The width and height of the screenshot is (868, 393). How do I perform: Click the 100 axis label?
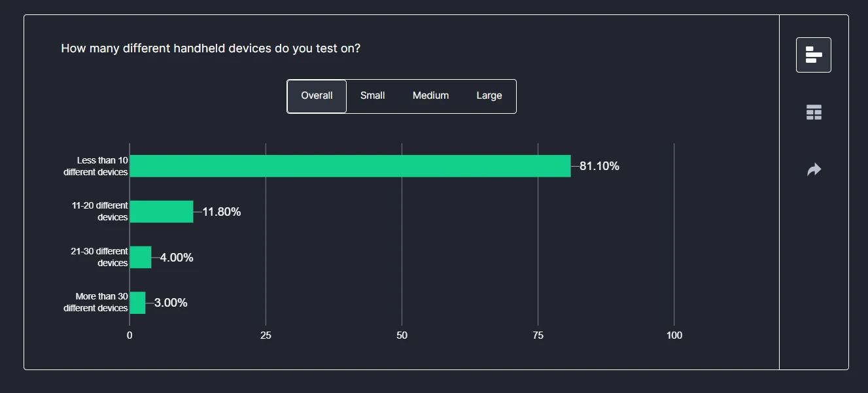click(x=674, y=335)
